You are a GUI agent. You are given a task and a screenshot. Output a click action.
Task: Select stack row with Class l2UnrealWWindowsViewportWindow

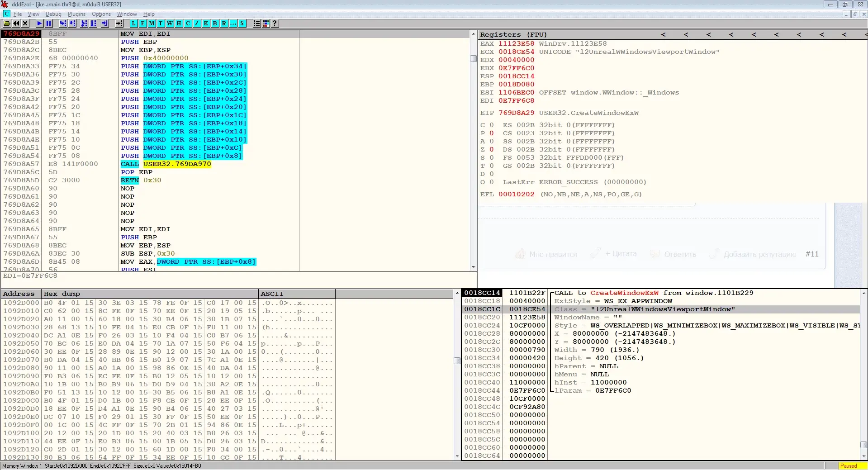coord(660,309)
